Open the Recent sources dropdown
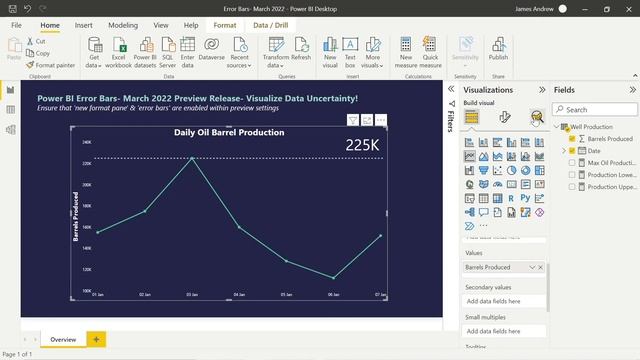The width and height of the screenshot is (640, 360). pos(239,53)
